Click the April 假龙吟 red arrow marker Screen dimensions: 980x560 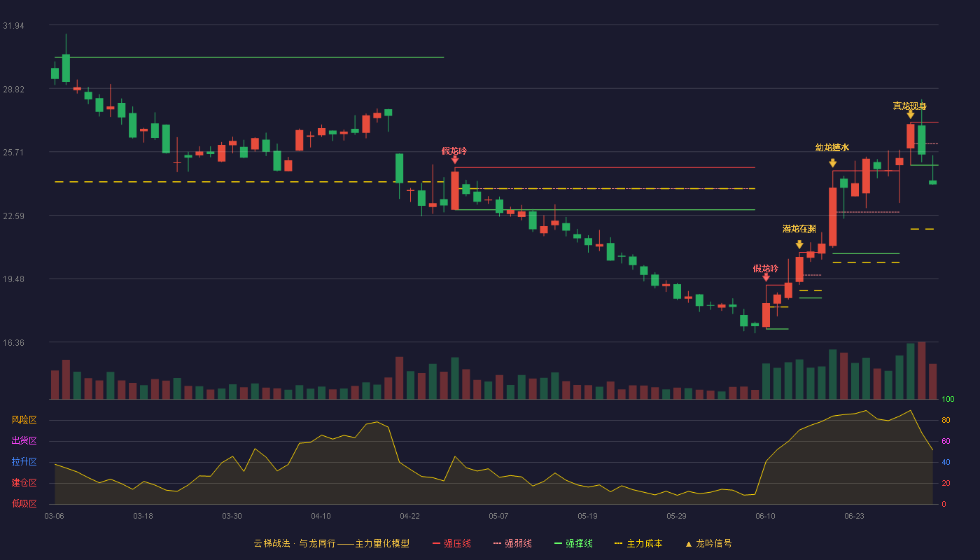(455, 160)
